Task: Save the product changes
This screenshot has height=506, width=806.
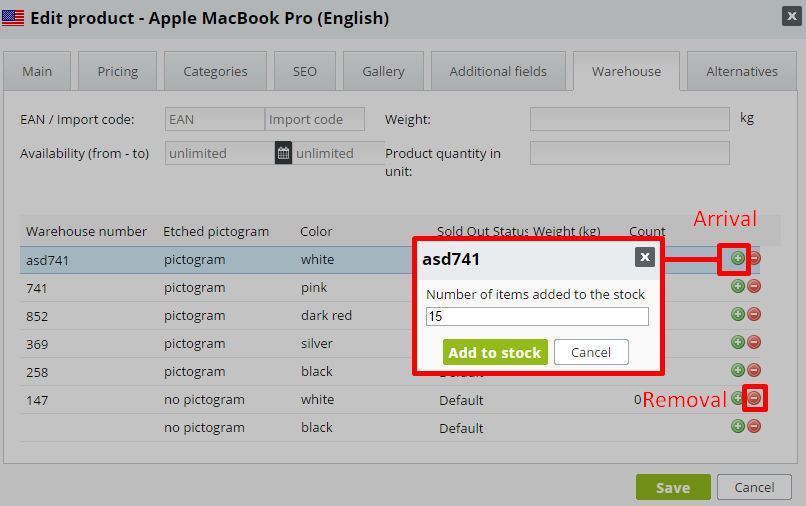Action: [x=673, y=487]
